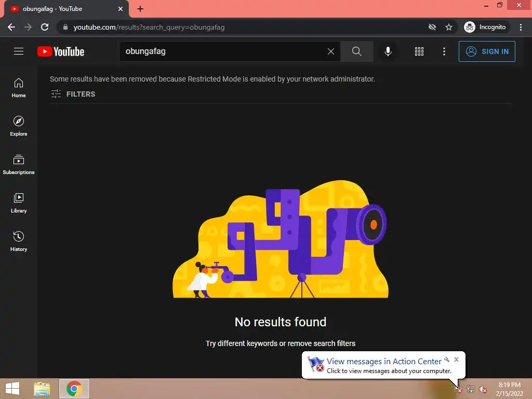Open Library in the sidebar

tap(19, 203)
